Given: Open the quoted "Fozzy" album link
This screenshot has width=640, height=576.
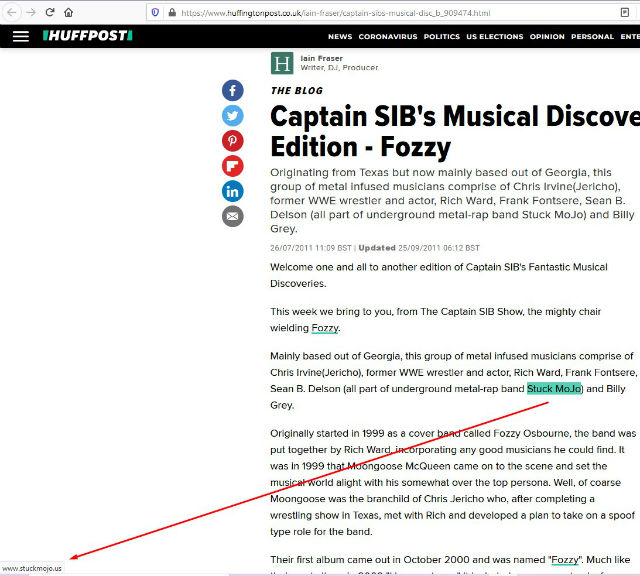Looking at the screenshot, I should tap(565, 560).
